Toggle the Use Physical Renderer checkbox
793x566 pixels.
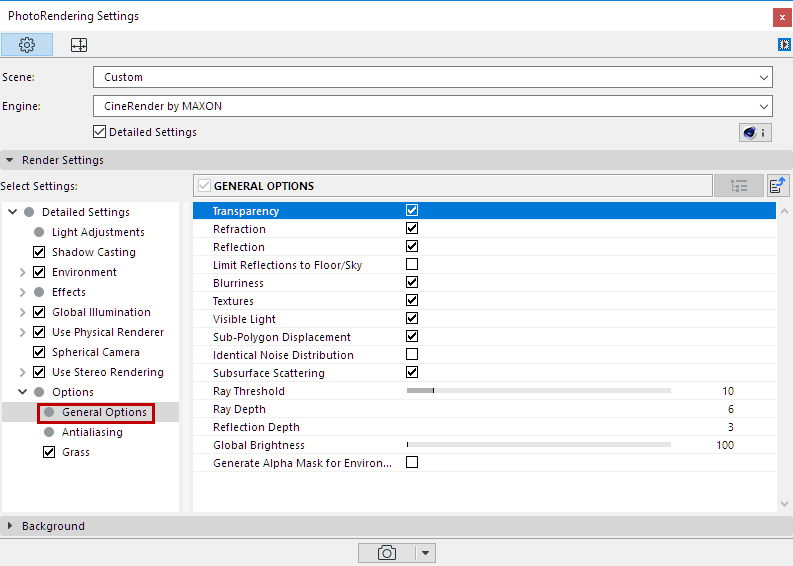39,332
